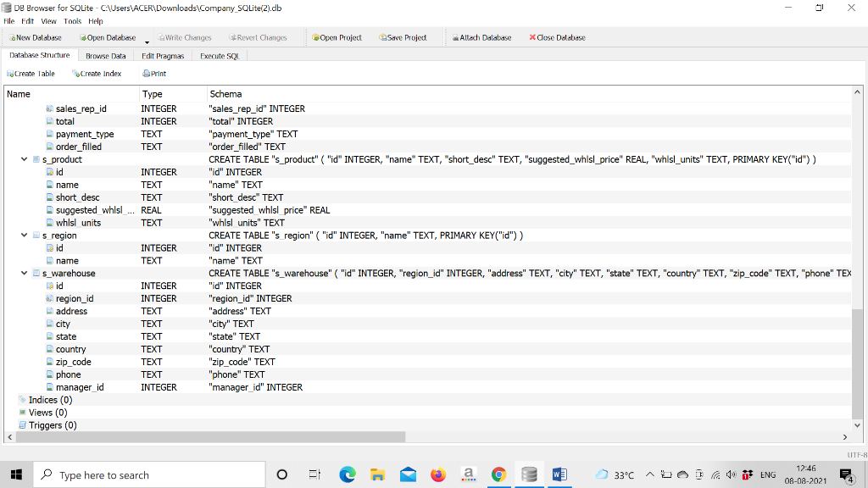The height and width of the screenshot is (488, 868).
Task: Click the Open Project button
Action: (x=337, y=37)
